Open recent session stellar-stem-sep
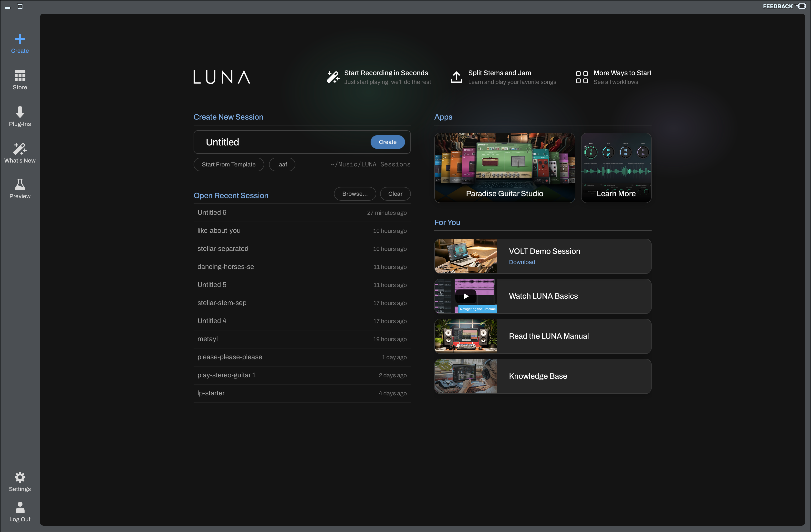 pyautogui.click(x=302, y=303)
